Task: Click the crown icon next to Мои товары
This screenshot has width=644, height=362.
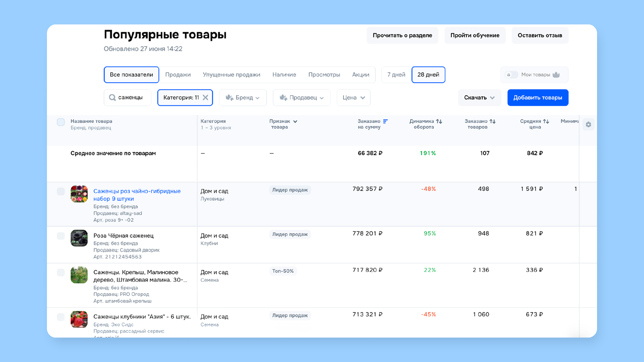Action: tap(557, 75)
